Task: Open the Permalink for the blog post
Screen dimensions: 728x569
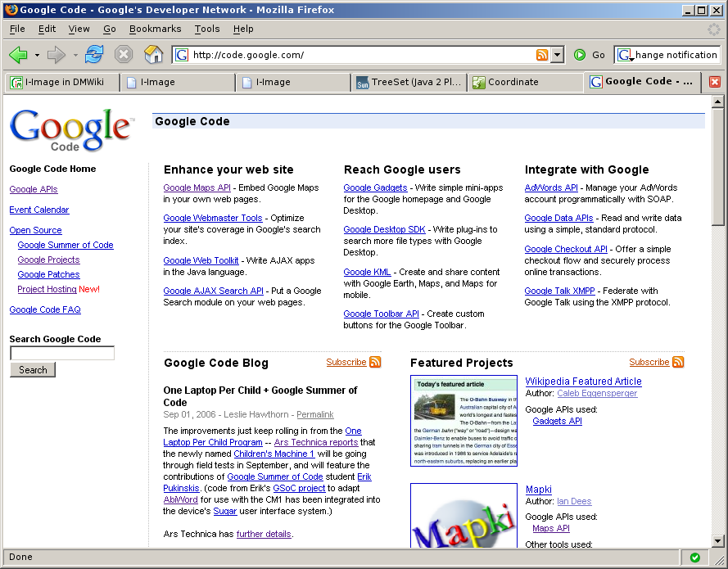Action: click(x=315, y=414)
